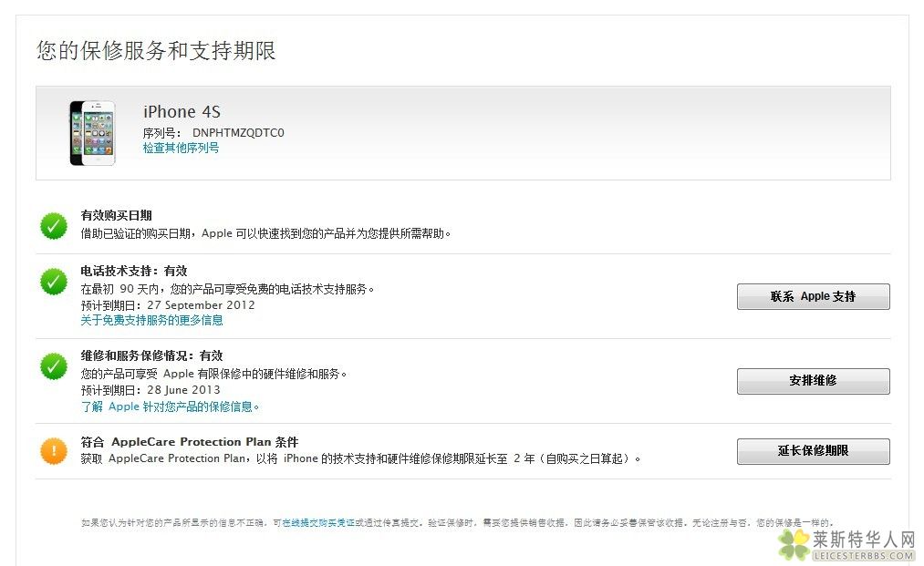Click the text about 90 天内 free phone support
Image resolution: width=924 pixels, height=566 pixels.
227,289
